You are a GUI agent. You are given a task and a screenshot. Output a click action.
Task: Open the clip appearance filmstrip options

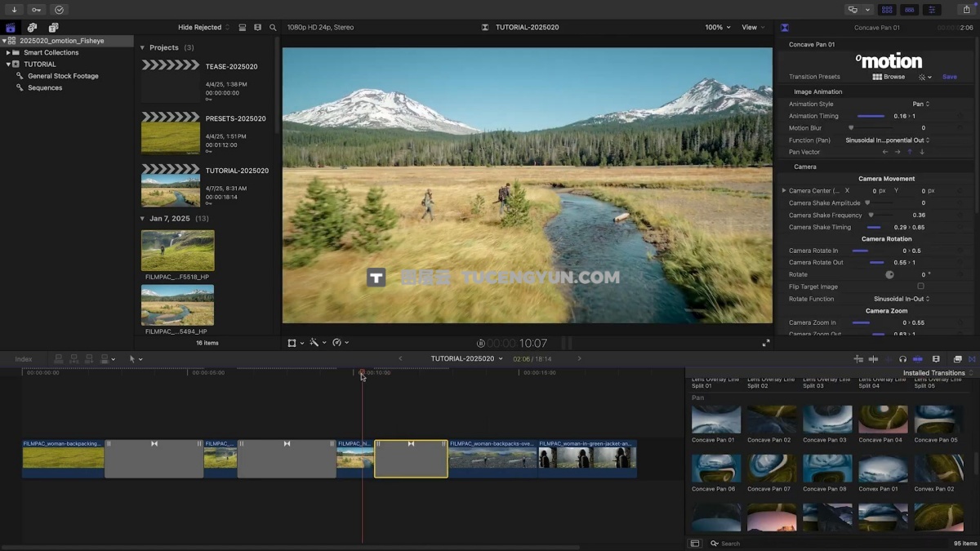[x=257, y=28]
